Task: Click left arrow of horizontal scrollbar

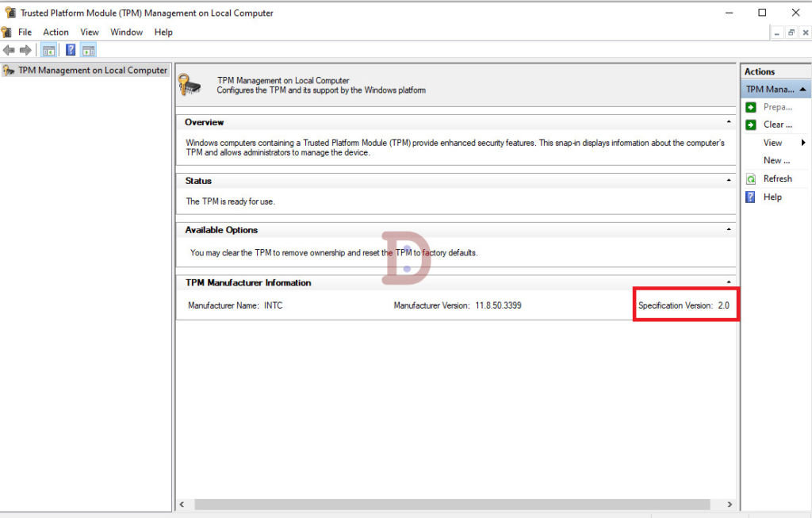Action: tap(182, 504)
